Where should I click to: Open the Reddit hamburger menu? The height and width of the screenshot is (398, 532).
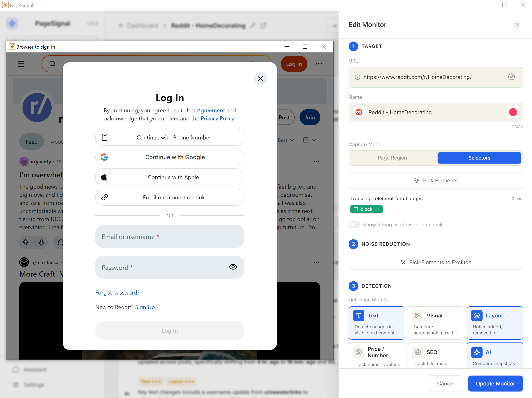[x=21, y=64]
